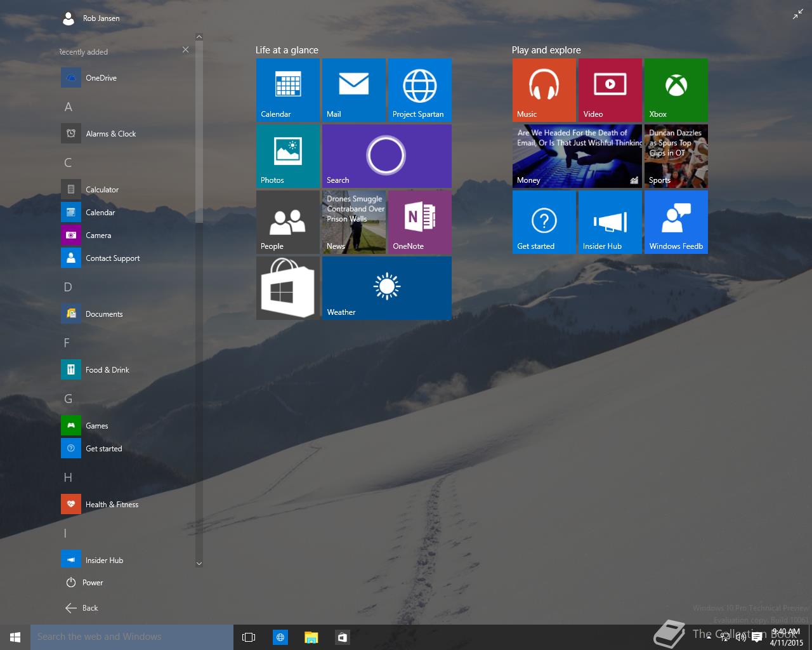Launch Camera from the app list
This screenshot has width=812, height=650.
pos(126,235)
